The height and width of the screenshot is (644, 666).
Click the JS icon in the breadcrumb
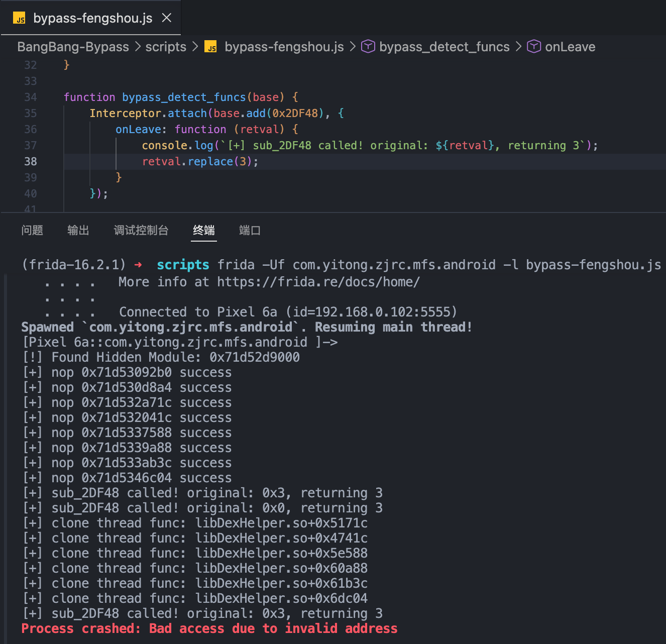point(211,47)
